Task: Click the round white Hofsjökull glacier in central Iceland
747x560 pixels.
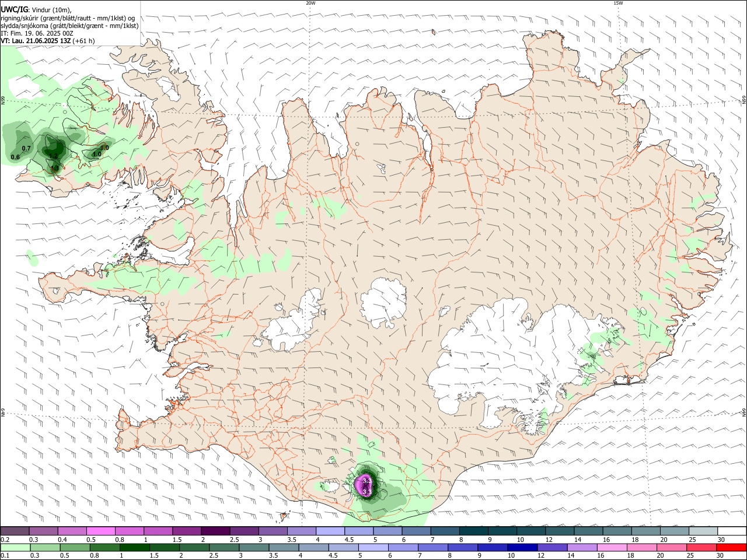Action: [383, 302]
